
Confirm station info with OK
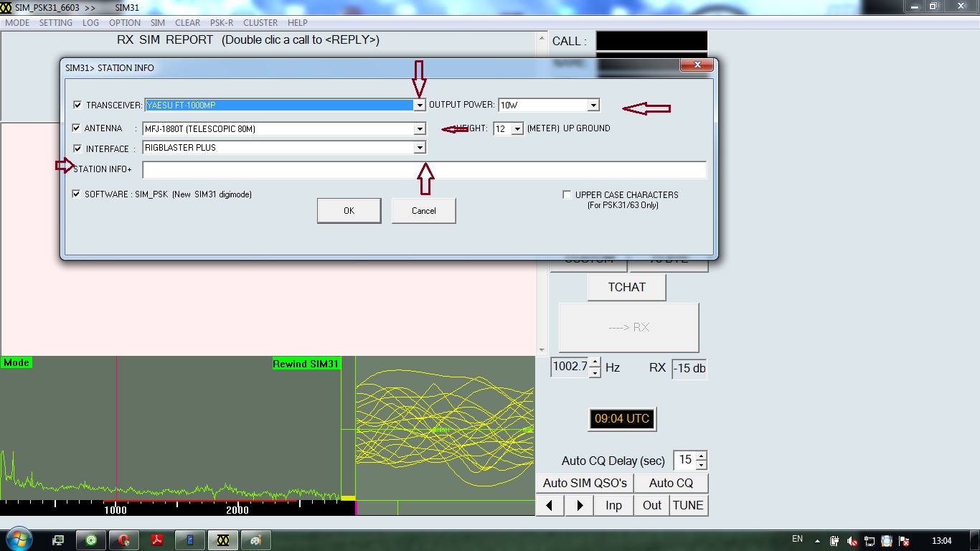(349, 211)
